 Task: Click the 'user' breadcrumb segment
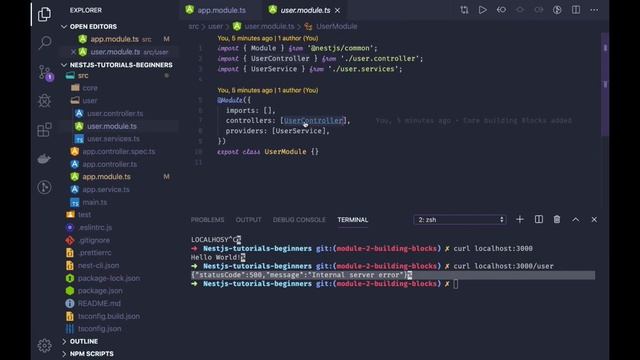(216, 26)
